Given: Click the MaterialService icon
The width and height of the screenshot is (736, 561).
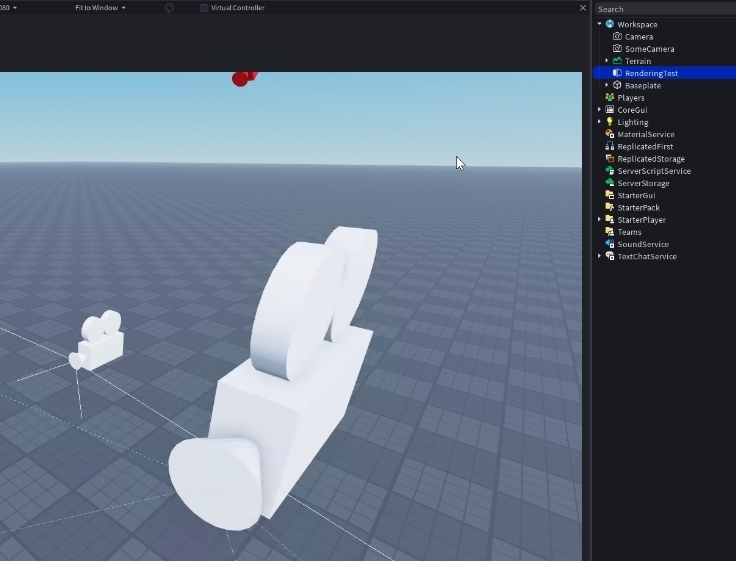Looking at the screenshot, I should click(x=610, y=134).
